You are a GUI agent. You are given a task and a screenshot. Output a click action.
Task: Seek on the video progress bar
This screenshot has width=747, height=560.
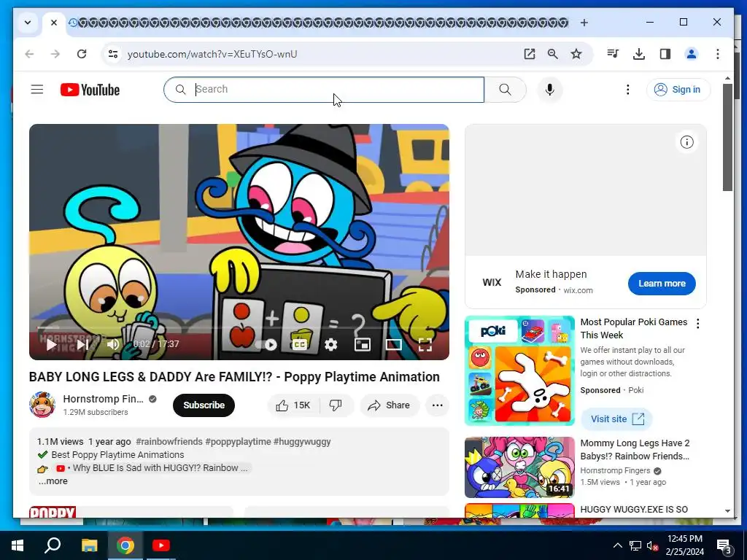click(x=239, y=327)
